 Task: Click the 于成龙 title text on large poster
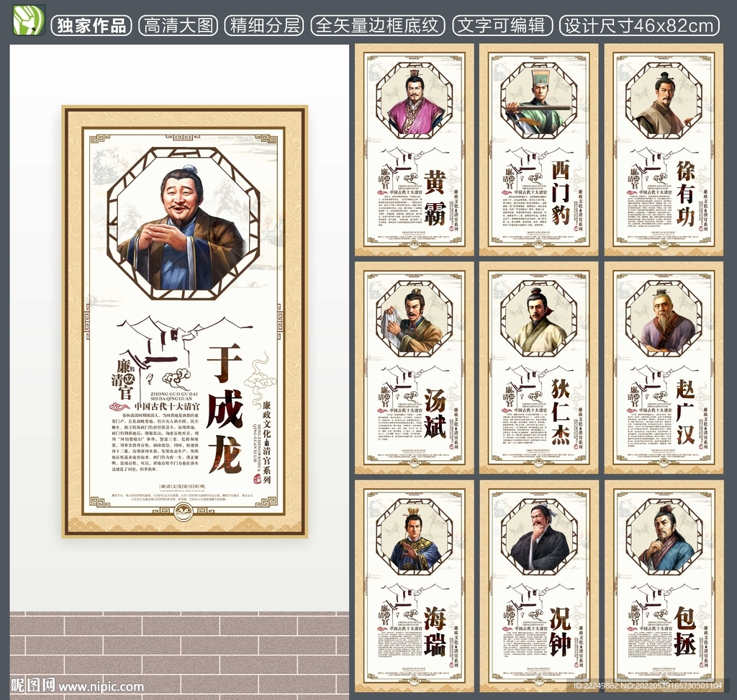point(224,410)
